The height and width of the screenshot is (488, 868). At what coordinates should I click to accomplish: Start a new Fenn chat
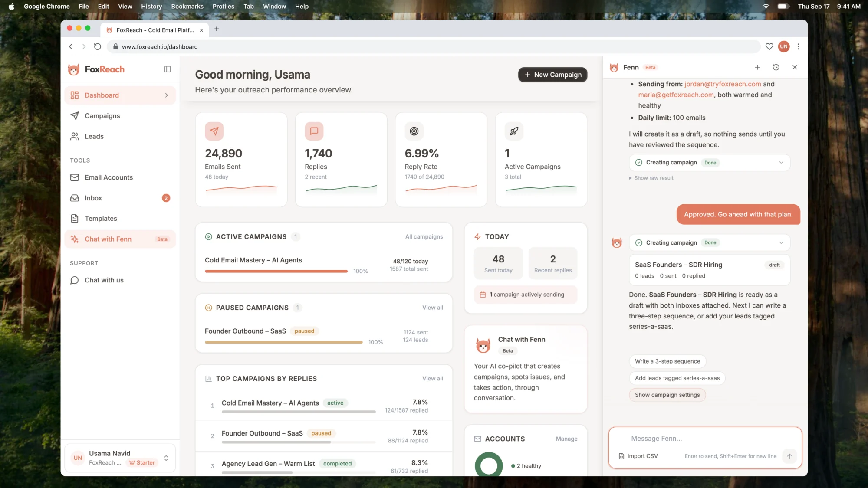757,67
